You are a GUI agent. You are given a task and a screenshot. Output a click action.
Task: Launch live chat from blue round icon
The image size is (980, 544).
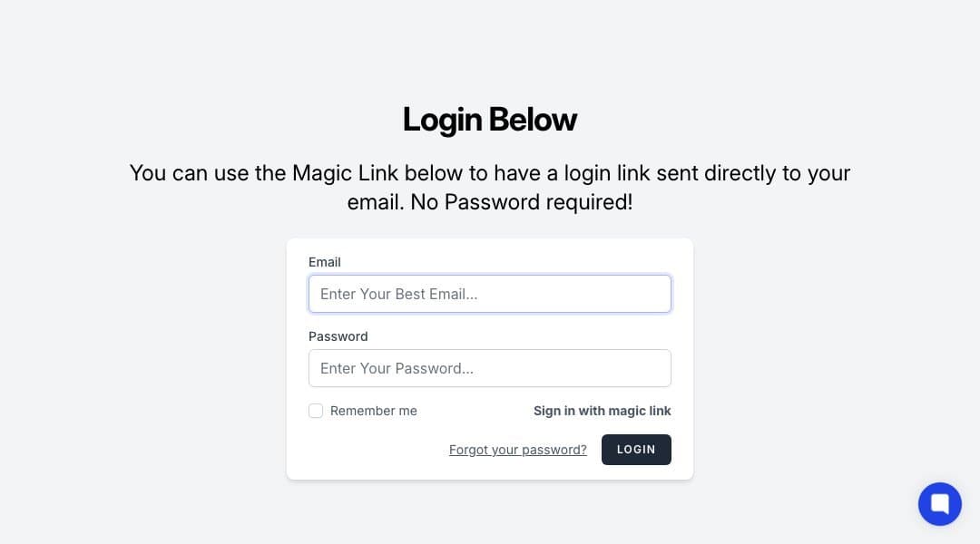[x=939, y=504]
